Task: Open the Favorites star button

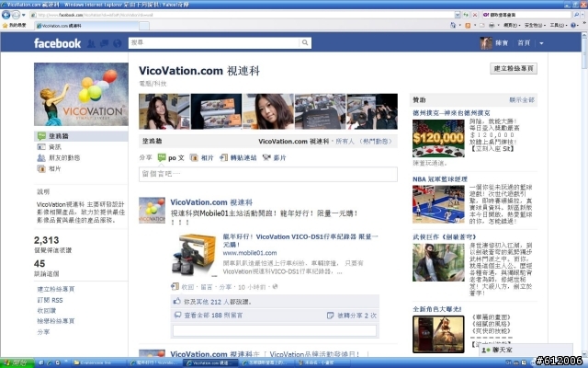Action: 15,25
